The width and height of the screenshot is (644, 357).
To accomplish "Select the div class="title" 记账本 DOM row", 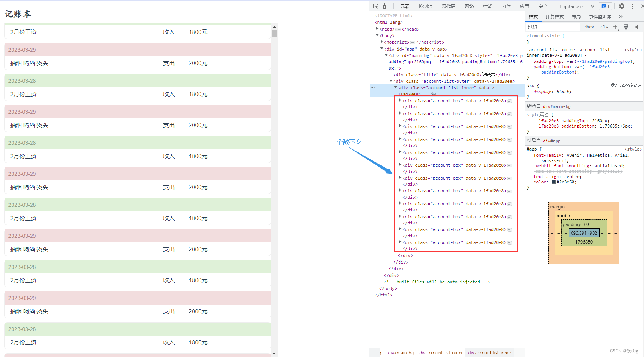I will click(453, 75).
